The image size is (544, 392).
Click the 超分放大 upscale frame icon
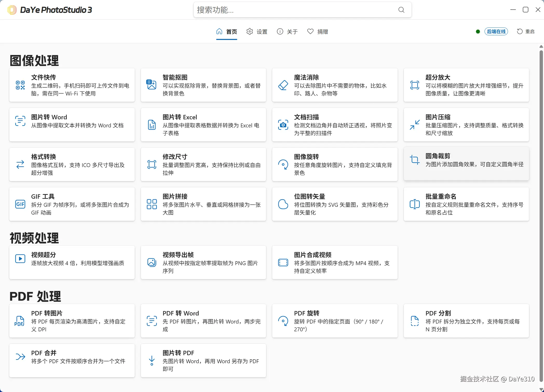tap(414, 85)
